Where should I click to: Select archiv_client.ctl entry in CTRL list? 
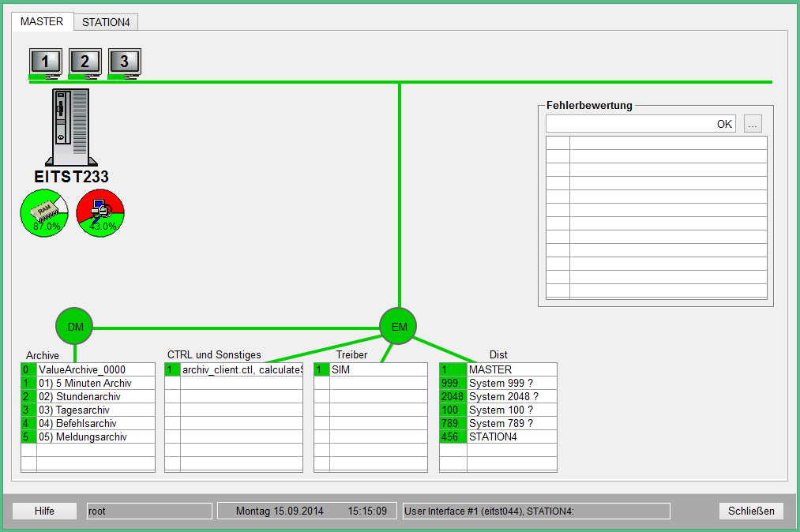coord(241,369)
